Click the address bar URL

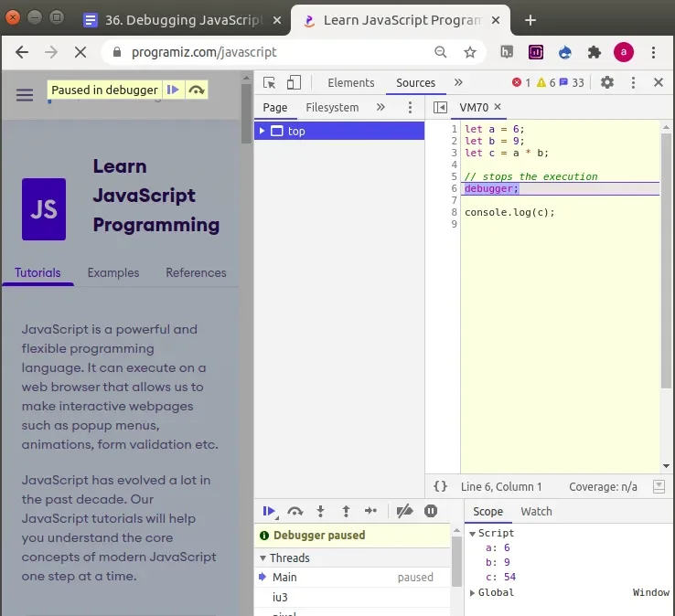click(204, 52)
